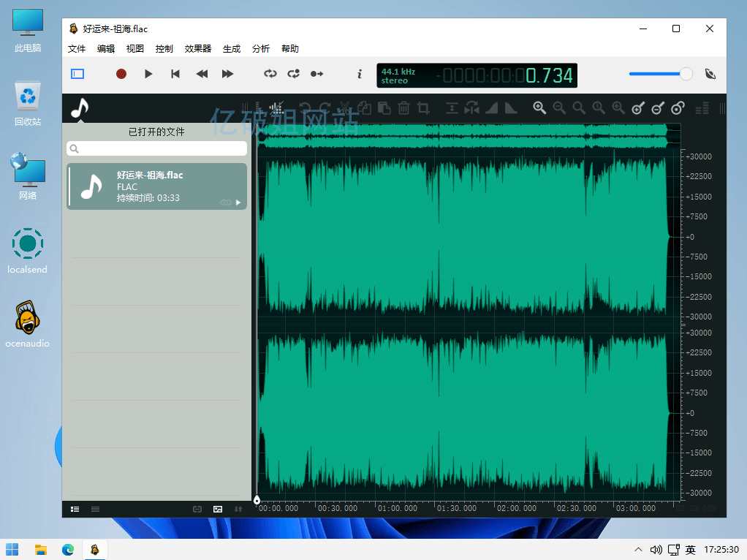Open the 效果器 menu

(197, 49)
